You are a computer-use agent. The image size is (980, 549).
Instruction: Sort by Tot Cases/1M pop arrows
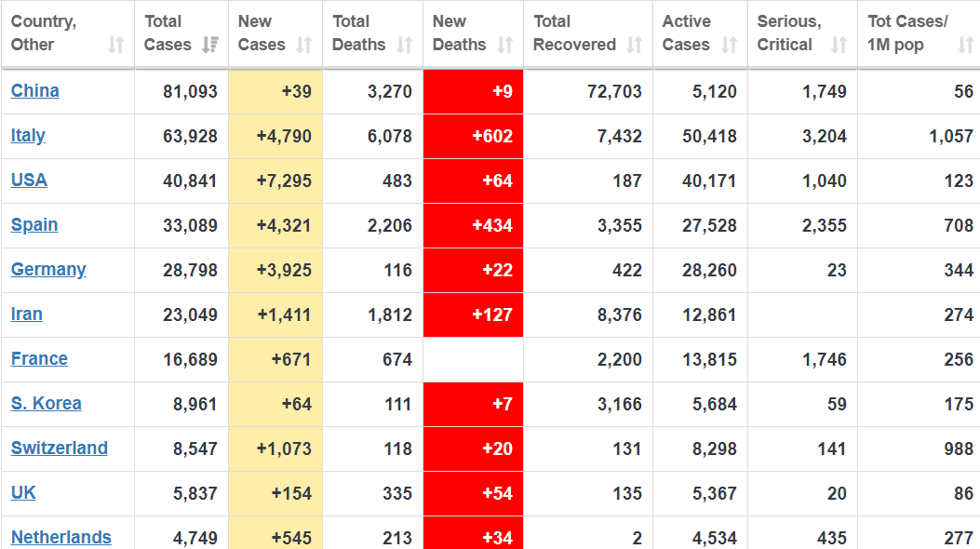click(966, 45)
